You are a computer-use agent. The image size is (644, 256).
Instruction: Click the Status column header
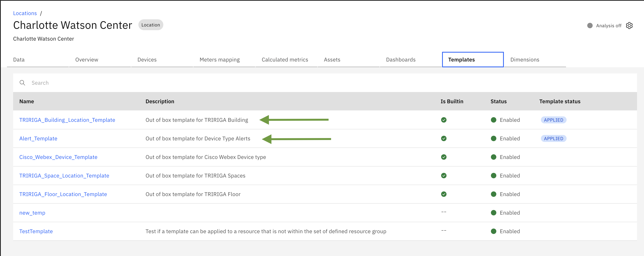click(498, 102)
